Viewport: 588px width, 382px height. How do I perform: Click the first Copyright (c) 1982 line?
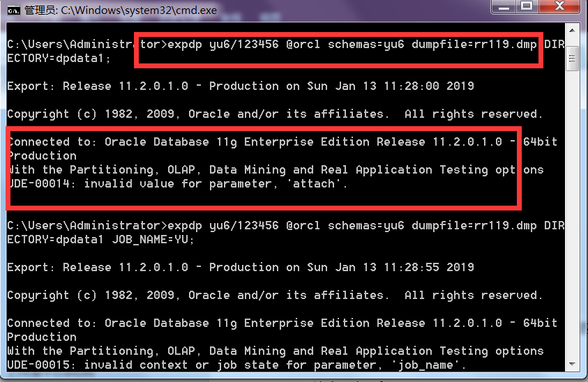(x=275, y=114)
